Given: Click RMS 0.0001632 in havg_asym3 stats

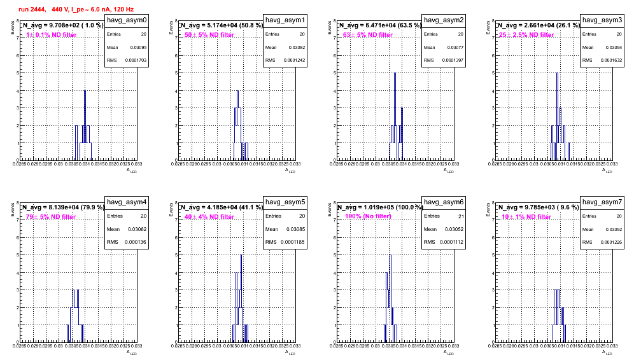Looking at the screenshot, I should (x=602, y=60).
